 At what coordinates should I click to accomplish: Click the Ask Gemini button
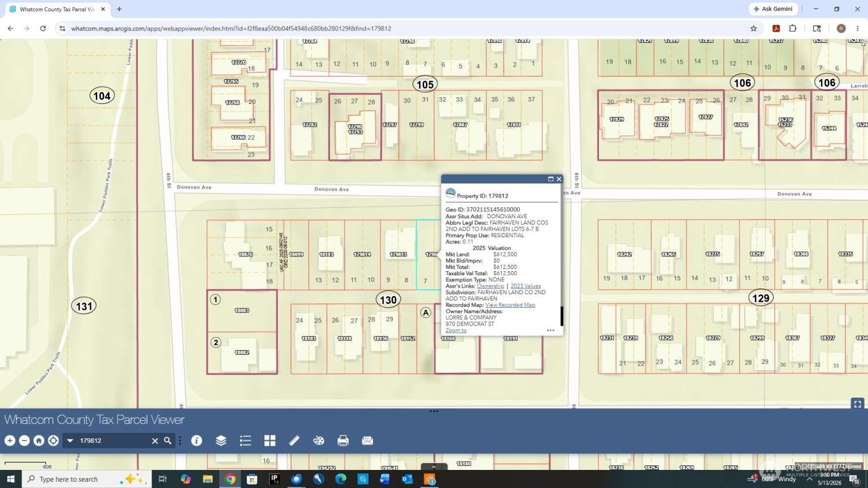tap(772, 9)
